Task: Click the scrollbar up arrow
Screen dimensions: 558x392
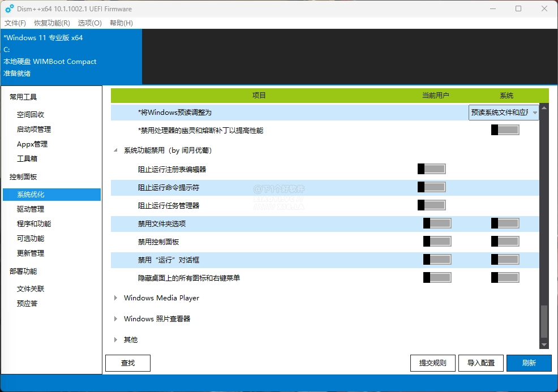Action: [544, 107]
